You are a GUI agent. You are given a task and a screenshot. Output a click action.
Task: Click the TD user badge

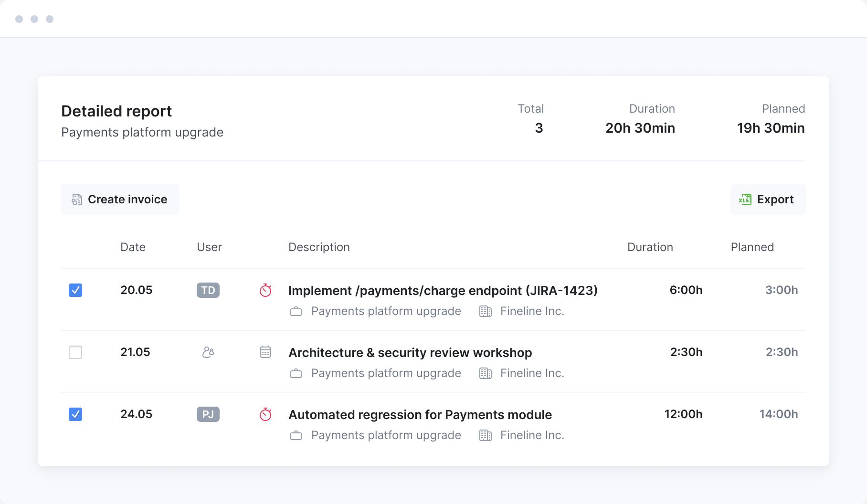coord(208,290)
